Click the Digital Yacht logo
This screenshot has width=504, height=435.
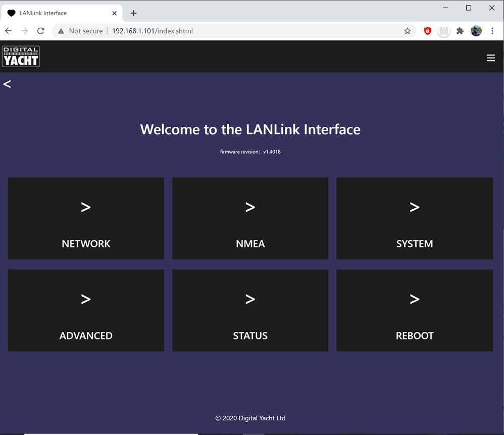(21, 57)
